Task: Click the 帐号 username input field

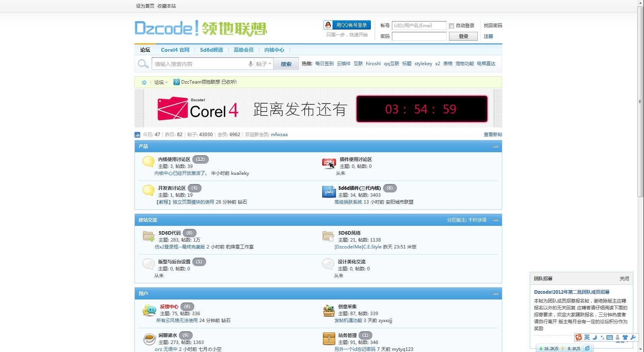Action: coord(419,26)
